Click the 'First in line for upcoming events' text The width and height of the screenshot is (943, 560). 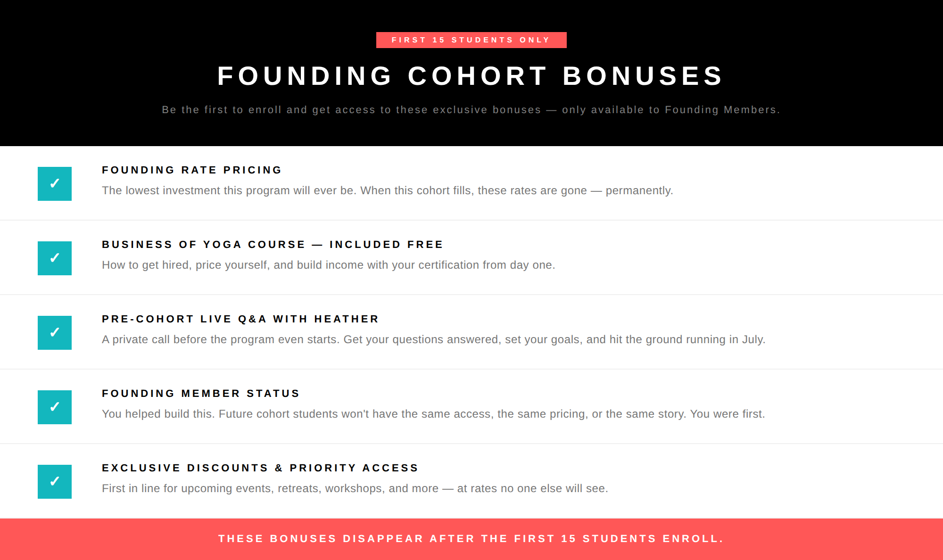(x=355, y=488)
